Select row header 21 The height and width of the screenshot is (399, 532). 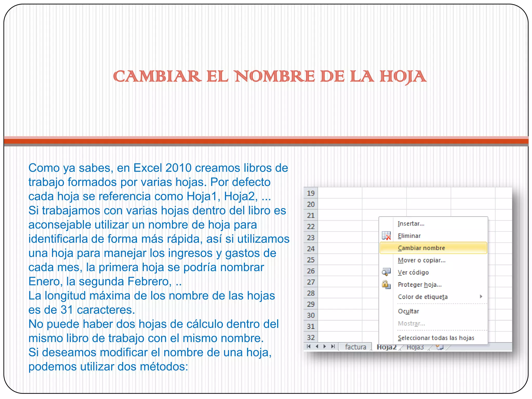click(311, 215)
